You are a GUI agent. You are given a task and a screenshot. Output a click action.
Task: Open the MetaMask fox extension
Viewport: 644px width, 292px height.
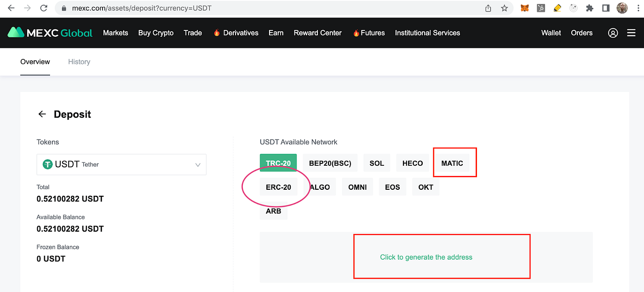pos(524,8)
